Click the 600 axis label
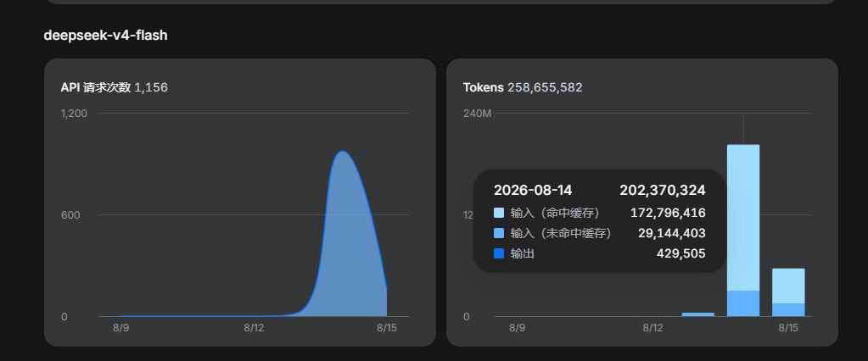The height and width of the screenshot is (361, 868). coord(70,215)
